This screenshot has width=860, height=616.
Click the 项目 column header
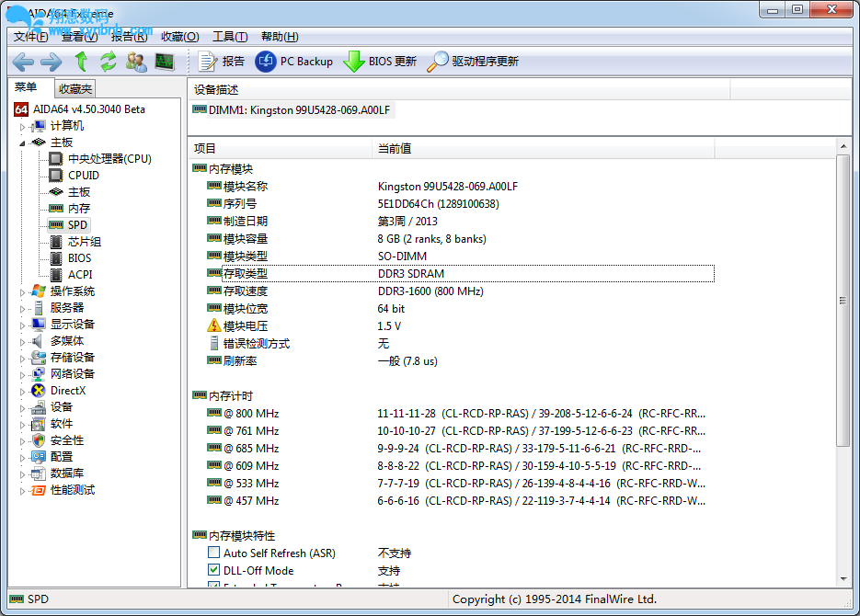coord(281,149)
